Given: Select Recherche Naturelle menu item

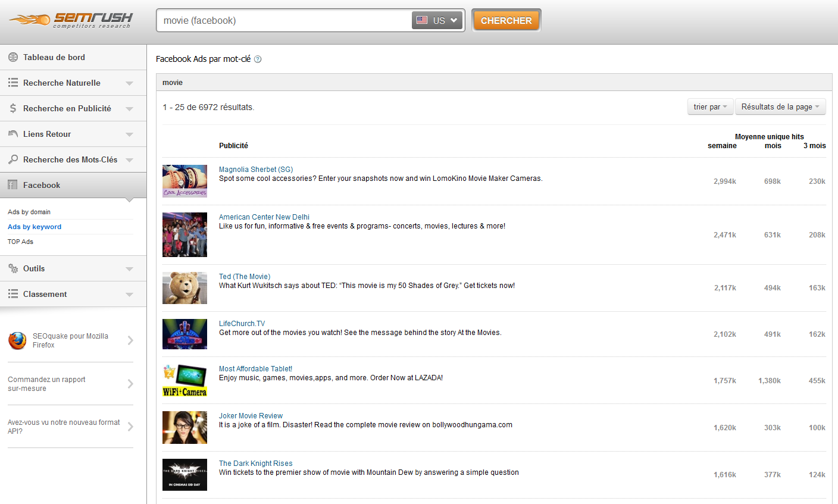Looking at the screenshot, I should point(73,83).
